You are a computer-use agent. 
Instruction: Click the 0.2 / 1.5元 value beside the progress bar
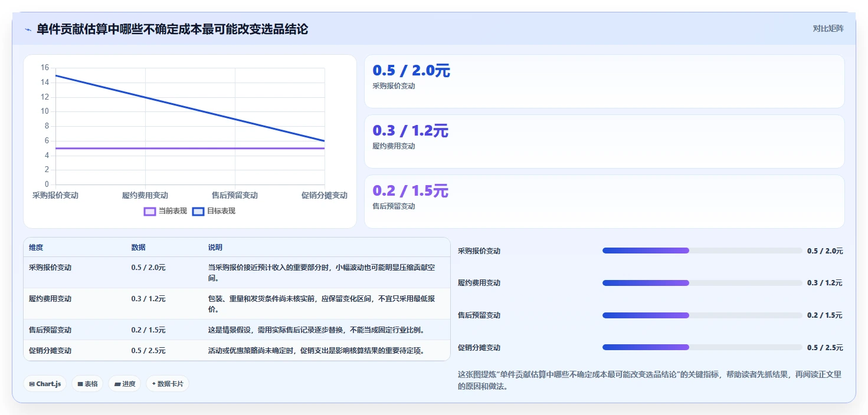(825, 315)
